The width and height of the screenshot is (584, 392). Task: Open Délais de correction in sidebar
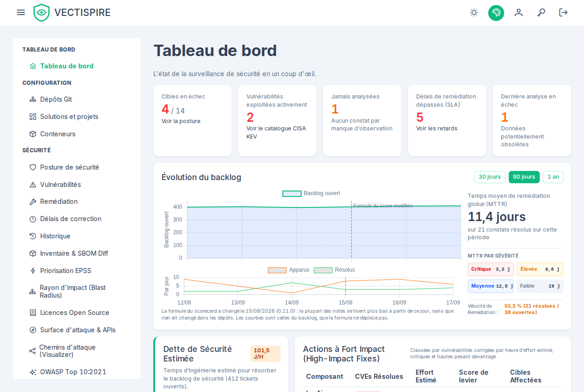(x=77, y=219)
